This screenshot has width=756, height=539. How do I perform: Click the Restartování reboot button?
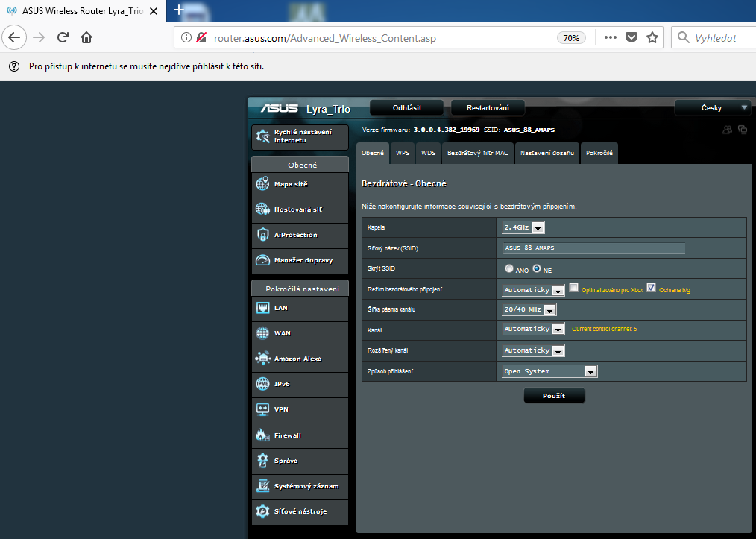(x=488, y=107)
